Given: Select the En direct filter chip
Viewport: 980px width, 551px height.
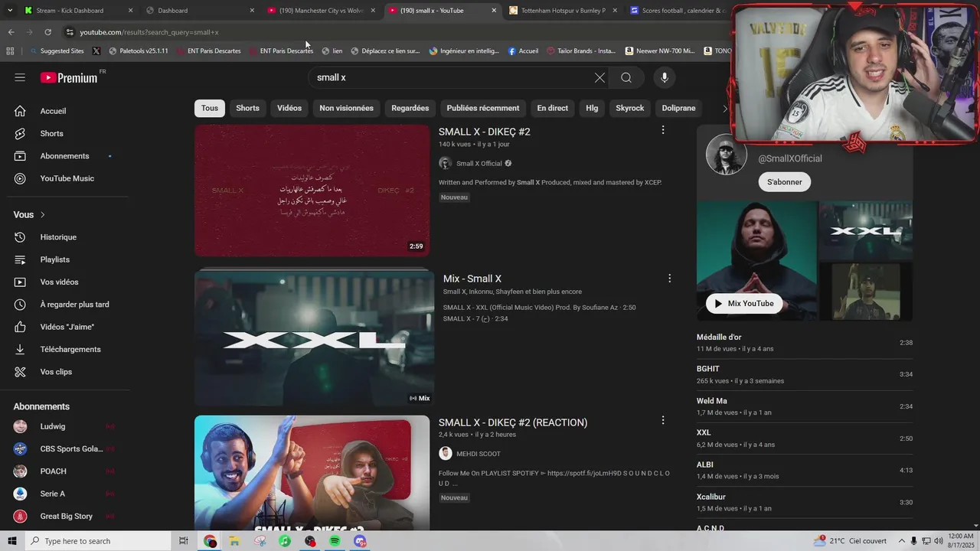Looking at the screenshot, I should coord(552,108).
